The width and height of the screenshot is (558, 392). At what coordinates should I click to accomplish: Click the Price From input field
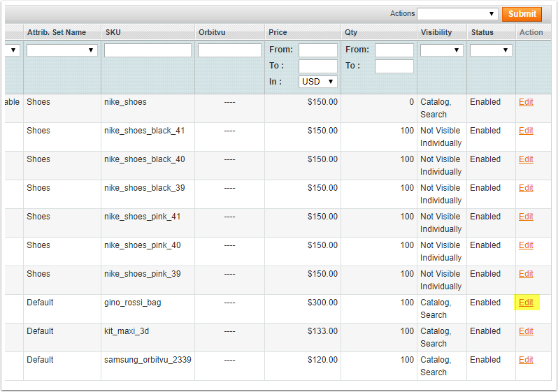point(317,50)
